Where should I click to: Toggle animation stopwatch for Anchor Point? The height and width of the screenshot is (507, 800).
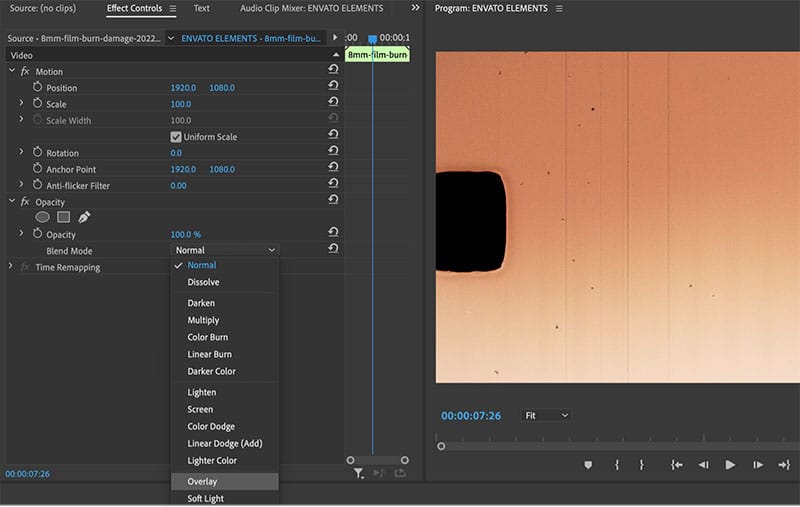pyautogui.click(x=37, y=168)
